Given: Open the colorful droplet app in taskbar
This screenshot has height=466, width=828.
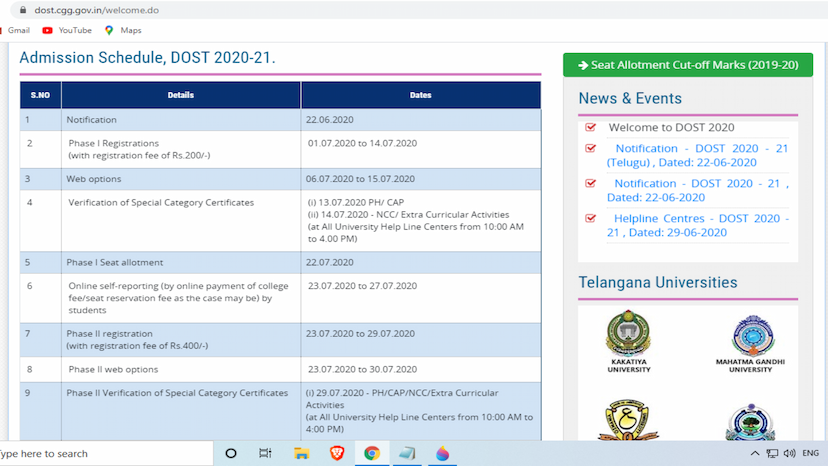Looking at the screenshot, I should click(x=443, y=453).
